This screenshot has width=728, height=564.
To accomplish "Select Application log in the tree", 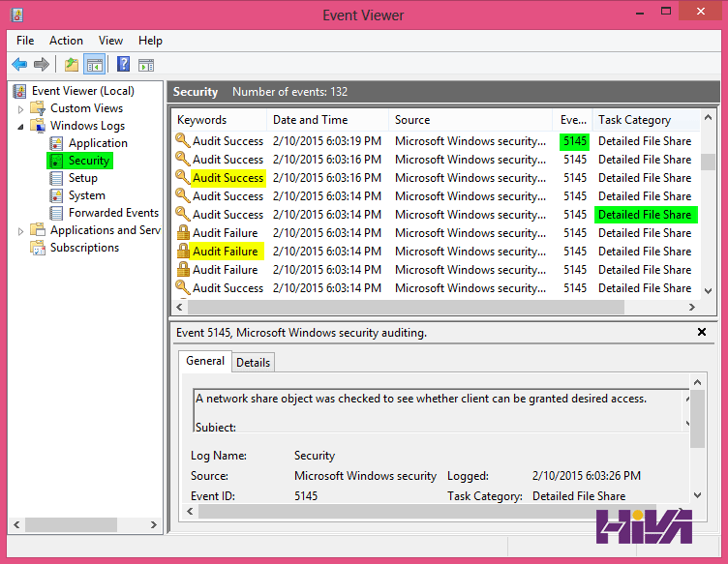I will [x=98, y=143].
